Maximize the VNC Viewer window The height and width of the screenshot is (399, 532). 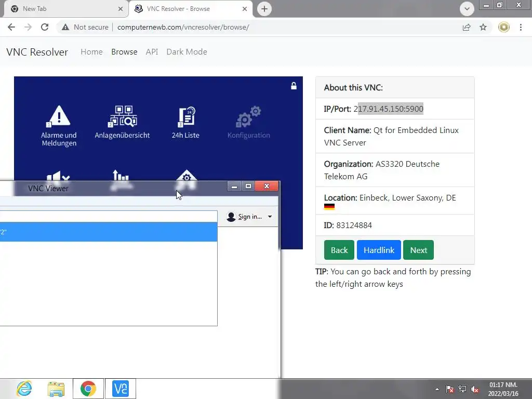(248, 186)
